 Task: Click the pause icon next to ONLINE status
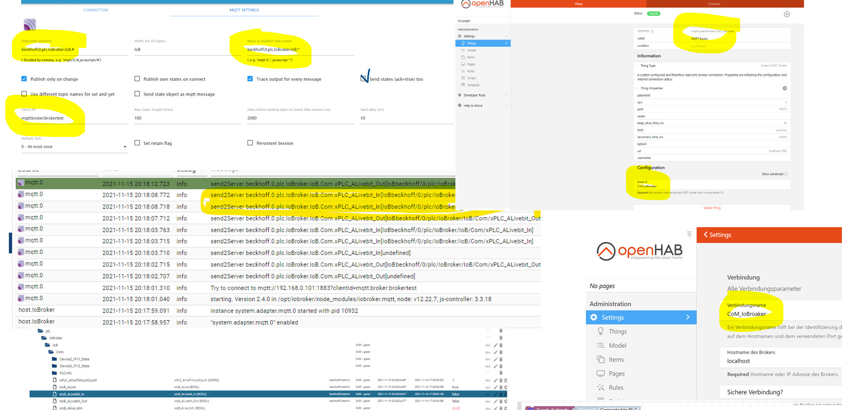click(787, 14)
